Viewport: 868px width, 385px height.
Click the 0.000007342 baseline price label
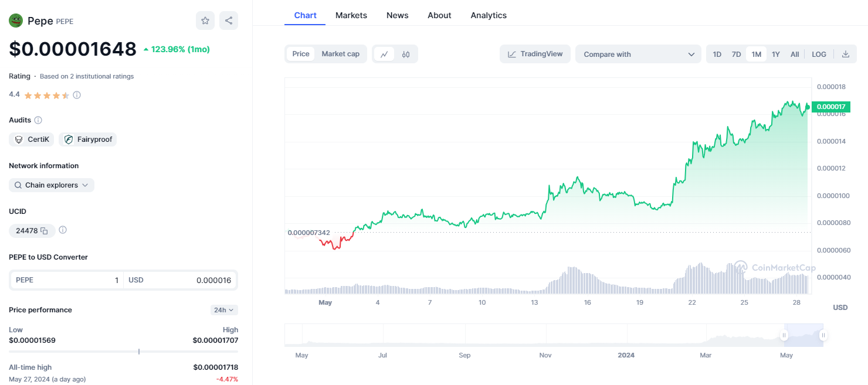coord(308,233)
